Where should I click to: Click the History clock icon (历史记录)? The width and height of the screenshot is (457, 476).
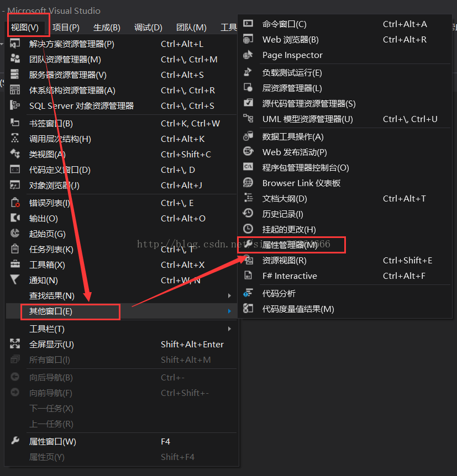pos(248,213)
